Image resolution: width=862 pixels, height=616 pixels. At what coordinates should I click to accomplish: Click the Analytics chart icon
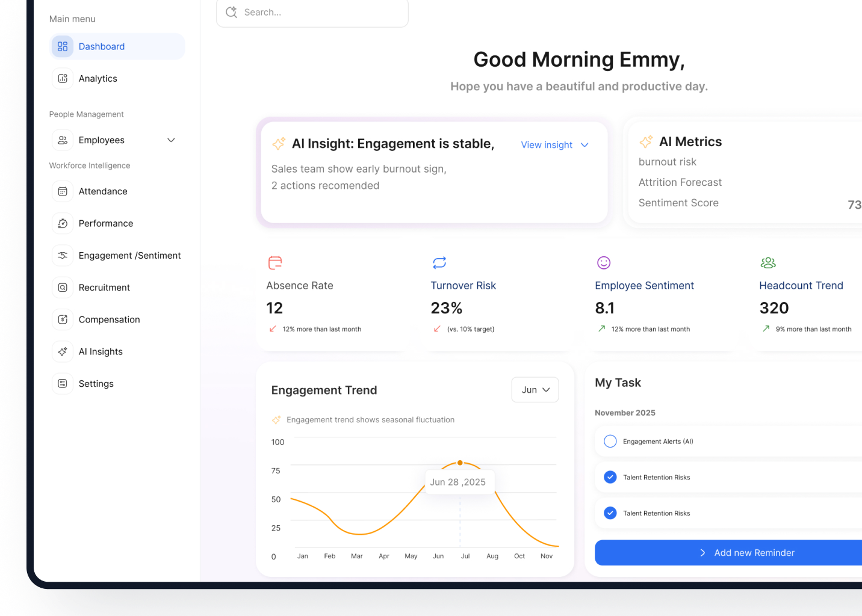click(63, 79)
